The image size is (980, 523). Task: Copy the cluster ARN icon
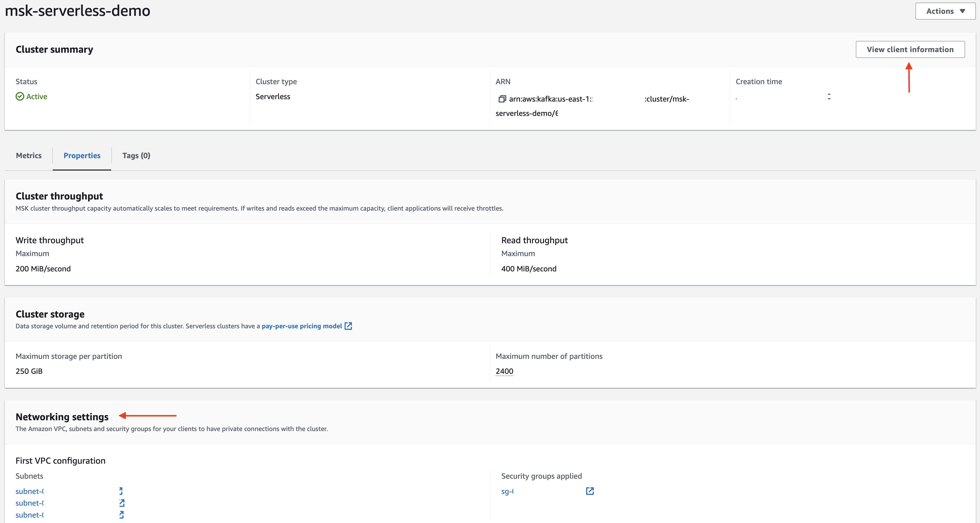(502, 99)
